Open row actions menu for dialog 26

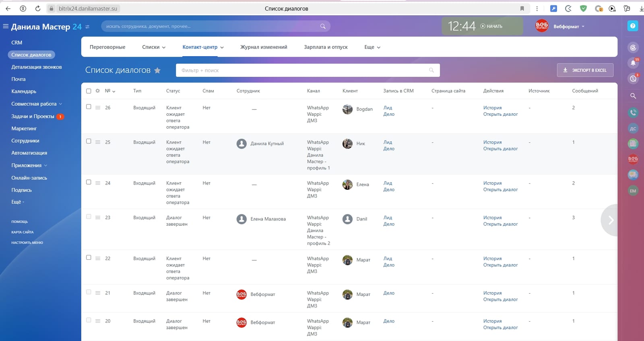(98, 108)
